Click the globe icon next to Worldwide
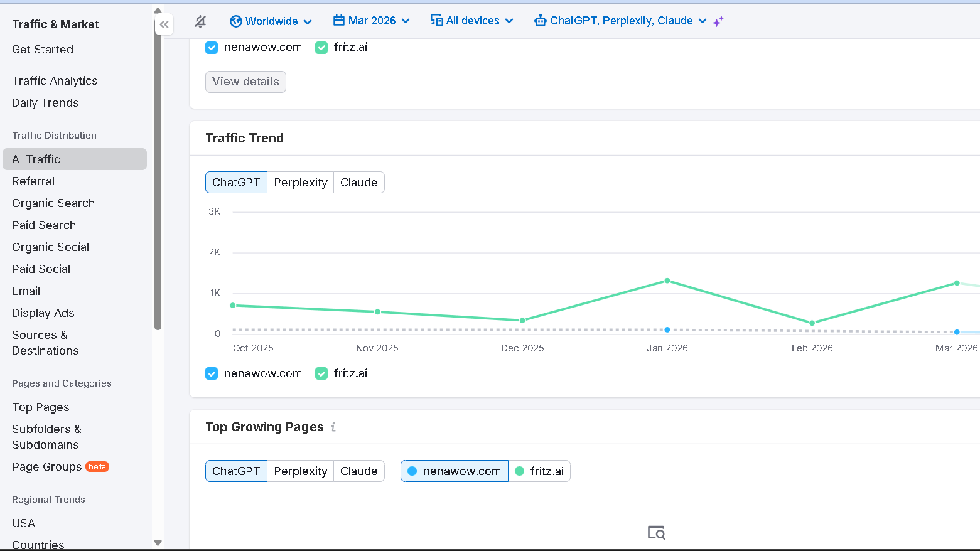 tap(236, 21)
